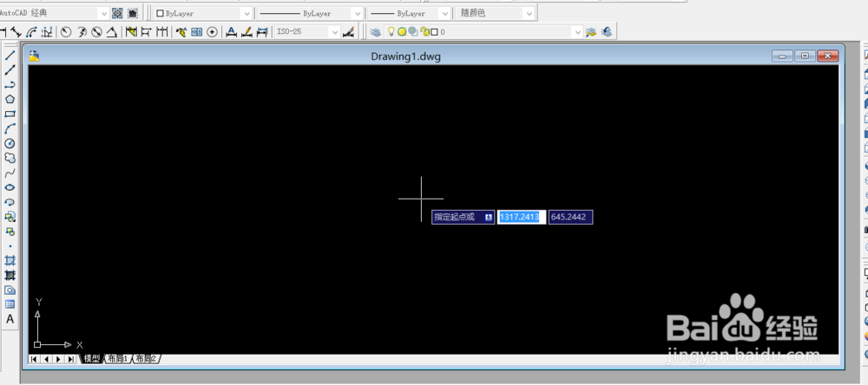This screenshot has width=868, height=385.
Task: Open the Dimension Style manager icon
Action: point(348,32)
